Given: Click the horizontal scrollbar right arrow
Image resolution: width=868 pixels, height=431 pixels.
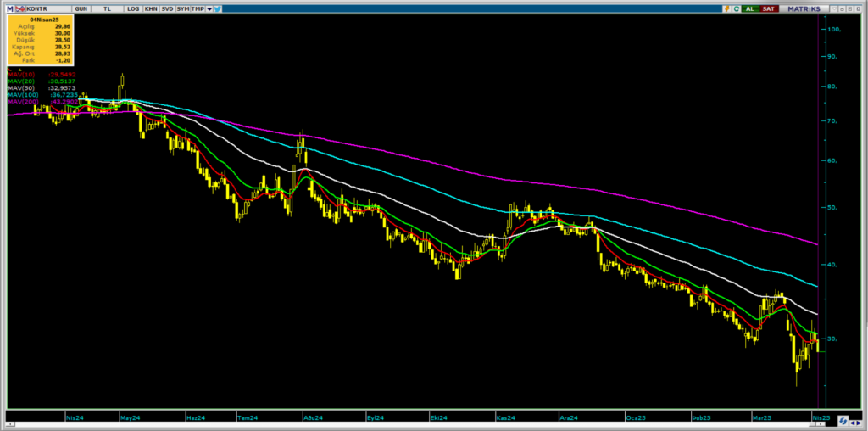Looking at the screenshot, I should click(821, 424).
